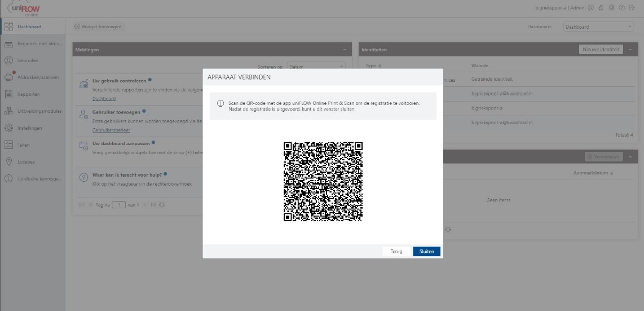Click the help question mark in header
The height and width of the screenshot is (311, 644).
[622, 7]
